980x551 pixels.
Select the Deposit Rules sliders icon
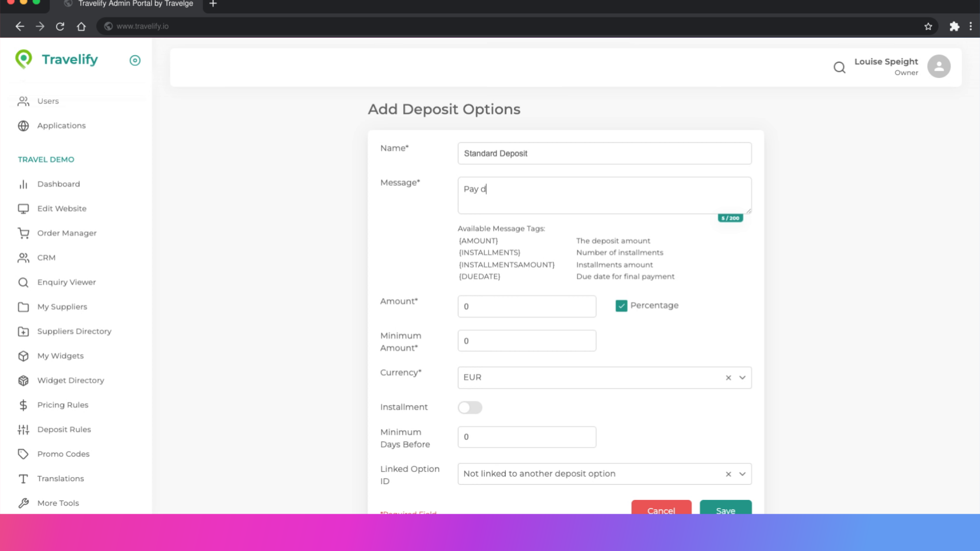coord(23,430)
